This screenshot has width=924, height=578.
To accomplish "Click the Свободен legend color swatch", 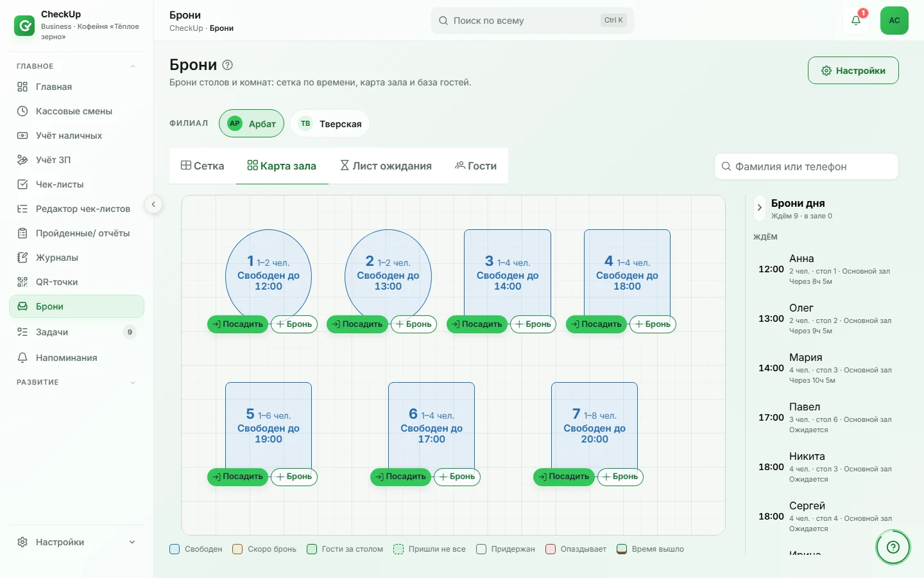I will pos(175,549).
